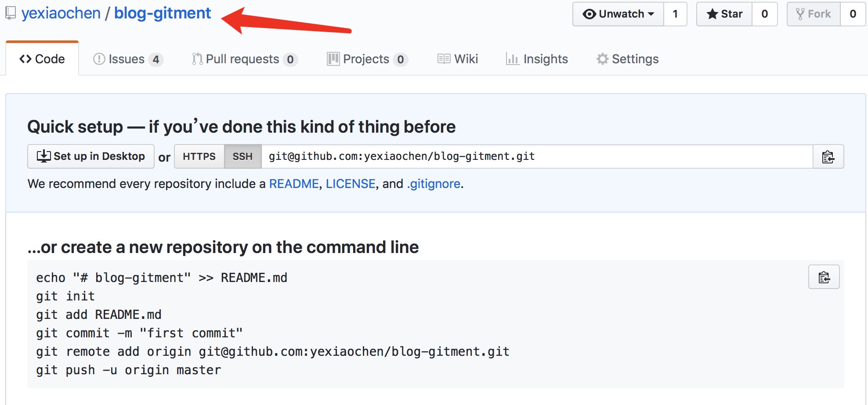Click Set up in Desktop button
This screenshot has width=868, height=405.
[x=91, y=156]
